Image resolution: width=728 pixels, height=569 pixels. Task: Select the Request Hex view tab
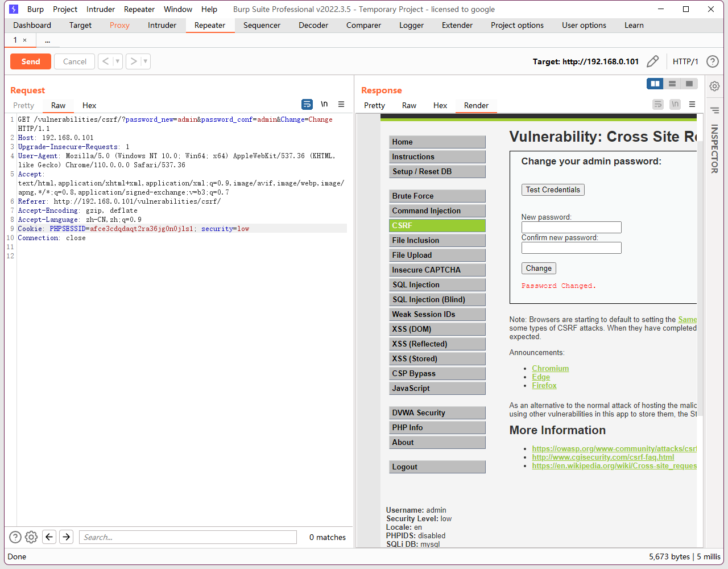[89, 105]
